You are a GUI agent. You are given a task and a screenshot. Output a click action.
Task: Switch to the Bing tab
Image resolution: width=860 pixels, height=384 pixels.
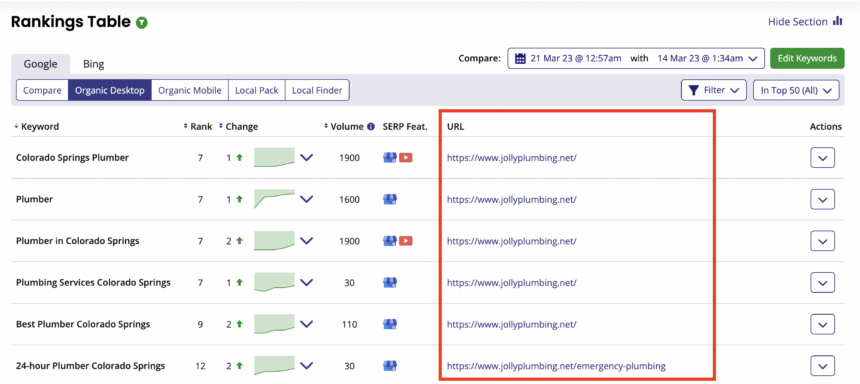point(93,64)
